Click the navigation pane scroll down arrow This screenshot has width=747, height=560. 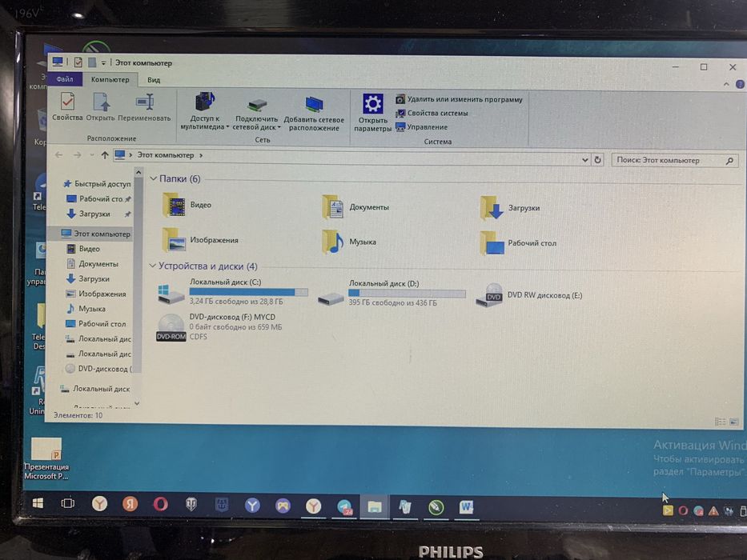tap(137, 404)
